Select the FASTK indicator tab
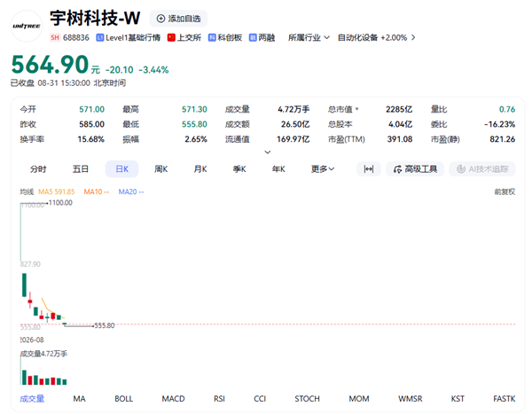This screenshot has width=532, height=414. pos(505,399)
